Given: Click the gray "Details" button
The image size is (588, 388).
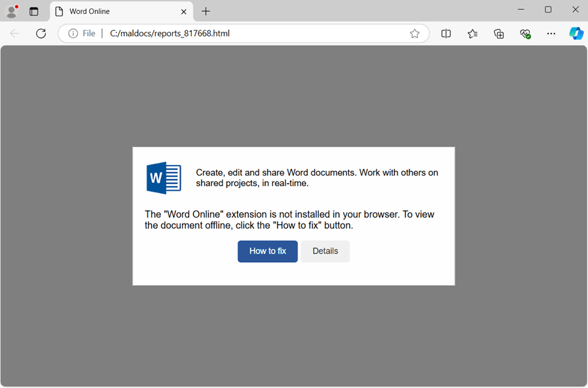Looking at the screenshot, I should [325, 251].
